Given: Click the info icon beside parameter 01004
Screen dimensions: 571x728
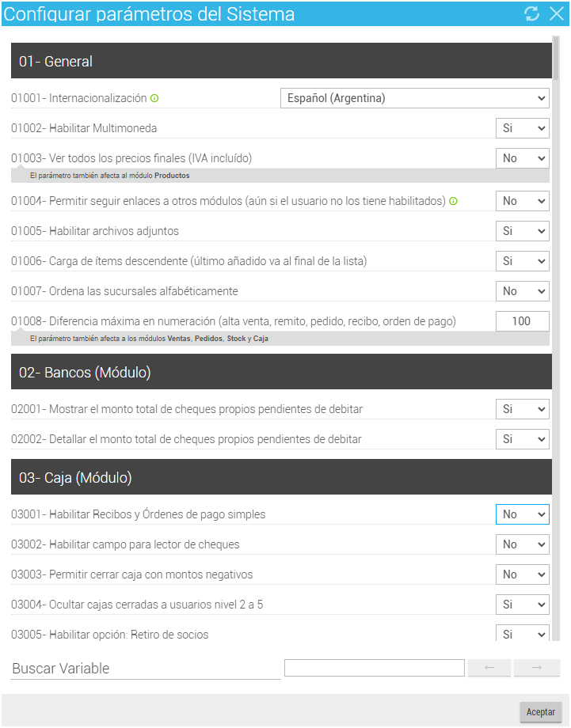Looking at the screenshot, I should click(454, 201).
